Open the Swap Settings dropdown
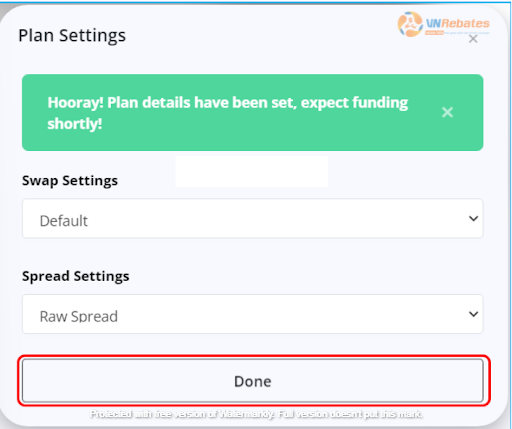512x429 pixels. pyautogui.click(x=252, y=218)
